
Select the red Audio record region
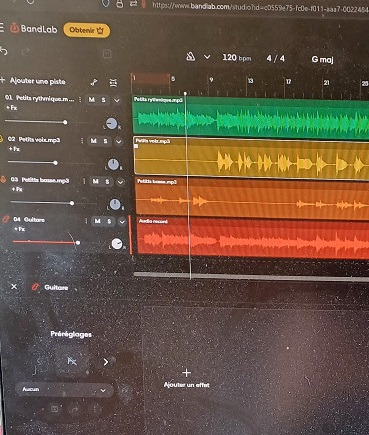coord(253,237)
